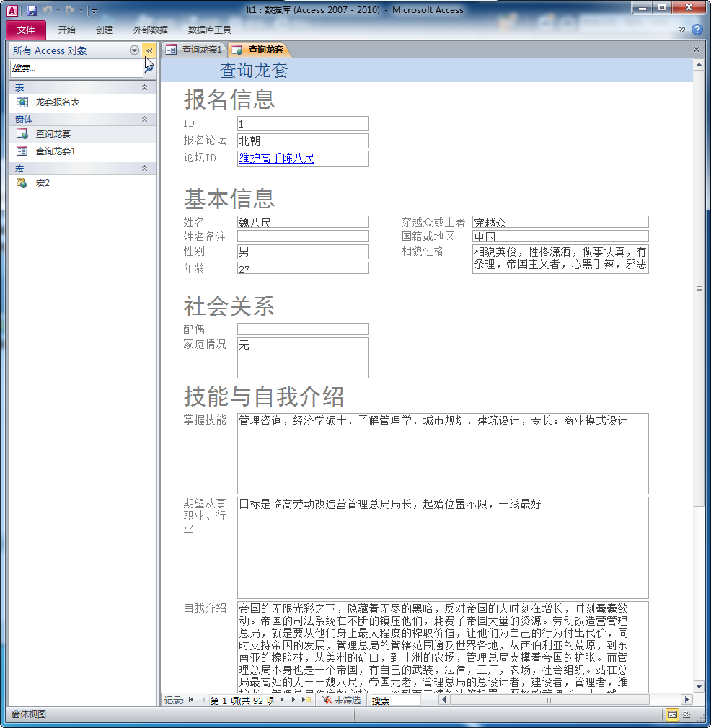Click the Save icon in quick access toolbar
Image resolution: width=711 pixels, height=728 pixels.
pos(31,11)
